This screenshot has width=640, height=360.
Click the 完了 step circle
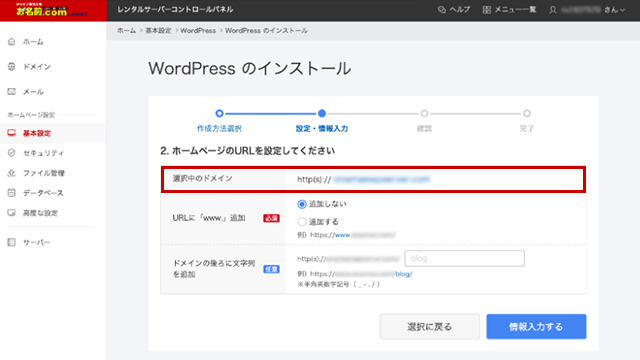coord(527,113)
